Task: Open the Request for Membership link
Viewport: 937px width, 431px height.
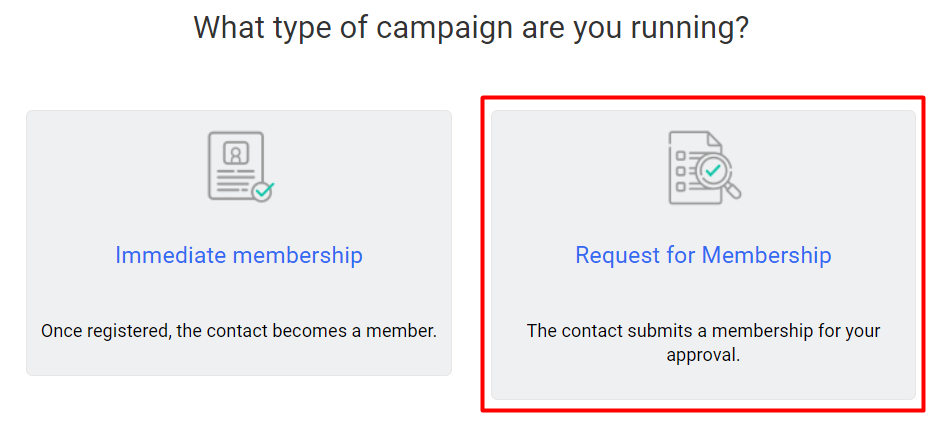Action: (703, 255)
